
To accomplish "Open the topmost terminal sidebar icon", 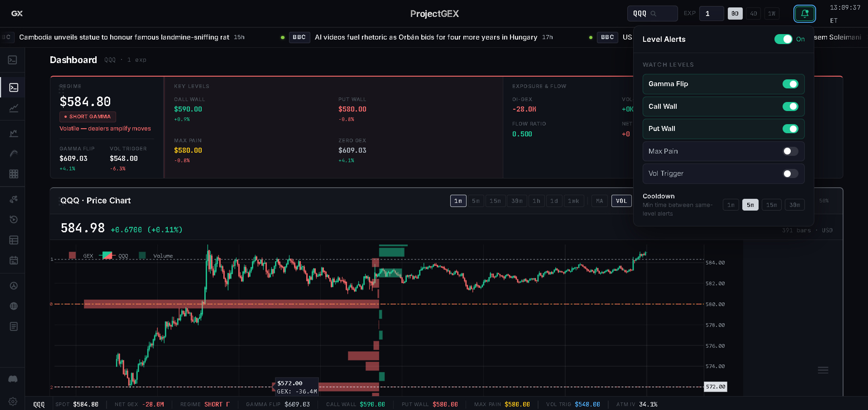I will click(x=13, y=60).
